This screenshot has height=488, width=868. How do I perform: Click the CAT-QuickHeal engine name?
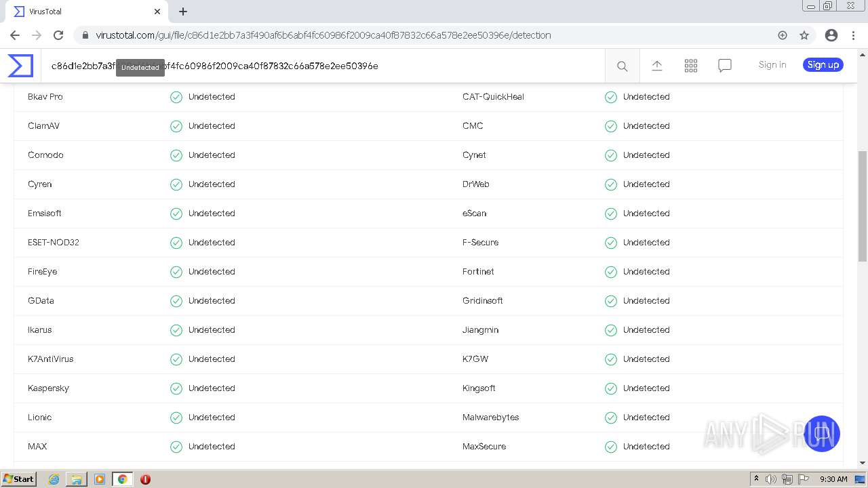(493, 97)
